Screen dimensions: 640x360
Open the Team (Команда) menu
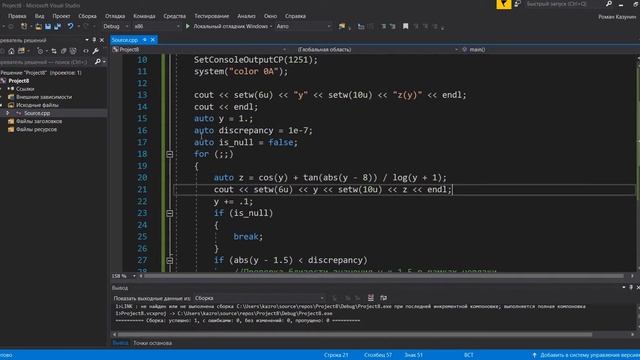144,16
